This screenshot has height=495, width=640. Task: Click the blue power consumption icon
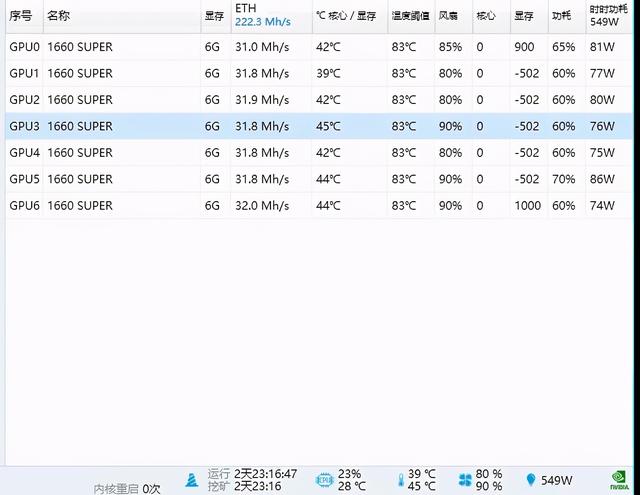pos(530,479)
